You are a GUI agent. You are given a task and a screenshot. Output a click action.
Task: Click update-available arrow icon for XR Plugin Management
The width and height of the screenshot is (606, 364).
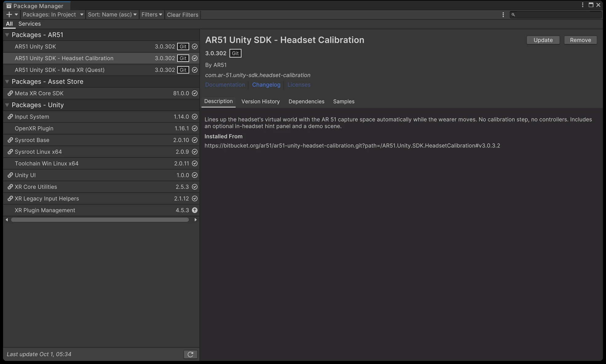(x=195, y=210)
